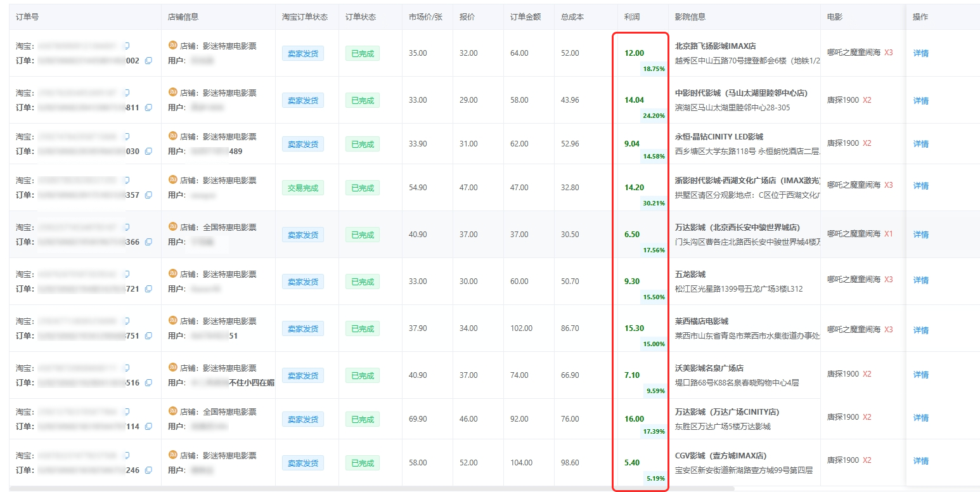Viewport: 980px width, 492px height.
Task: Select the order amount 102.00
Action: [x=521, y=328]
